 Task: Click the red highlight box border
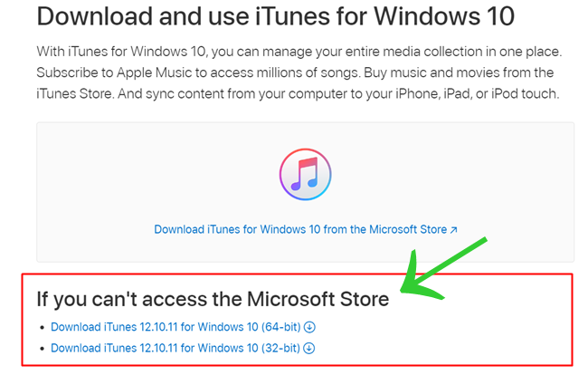click(x=296, y=274)
